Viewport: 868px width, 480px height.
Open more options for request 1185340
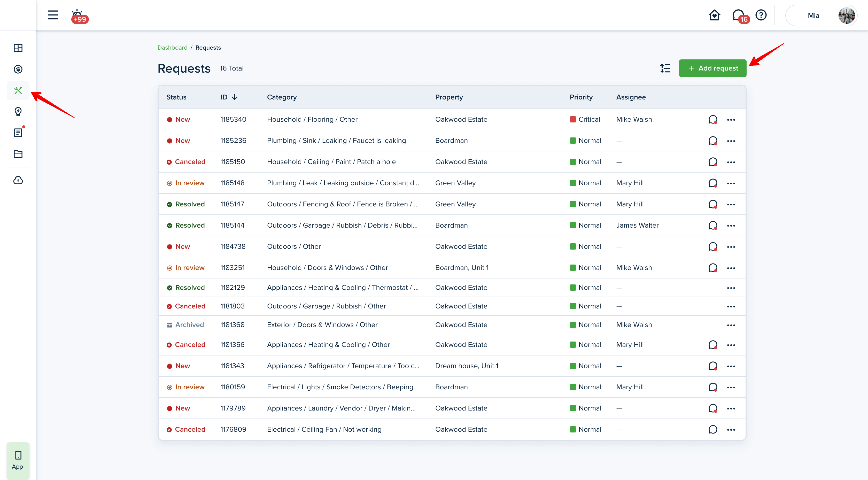pyautogui.click(x=731, y=120)
